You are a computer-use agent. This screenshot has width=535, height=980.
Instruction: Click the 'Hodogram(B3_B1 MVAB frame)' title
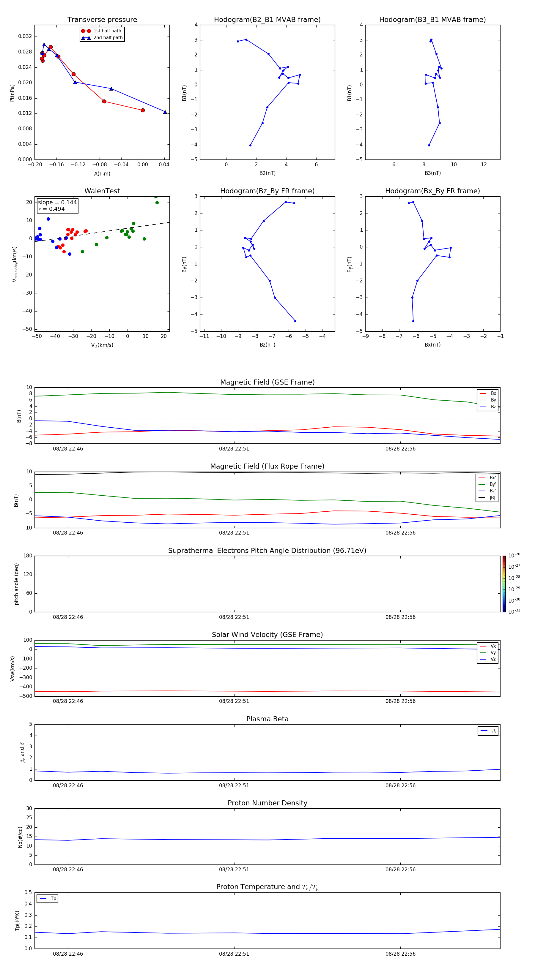(x=432, y=20)
